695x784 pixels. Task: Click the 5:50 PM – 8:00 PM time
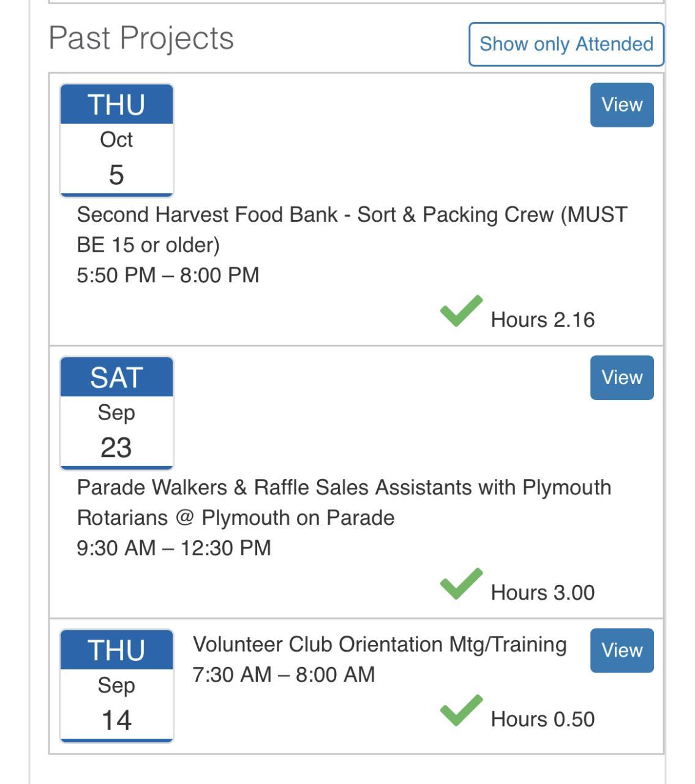(x=168, y=275)
